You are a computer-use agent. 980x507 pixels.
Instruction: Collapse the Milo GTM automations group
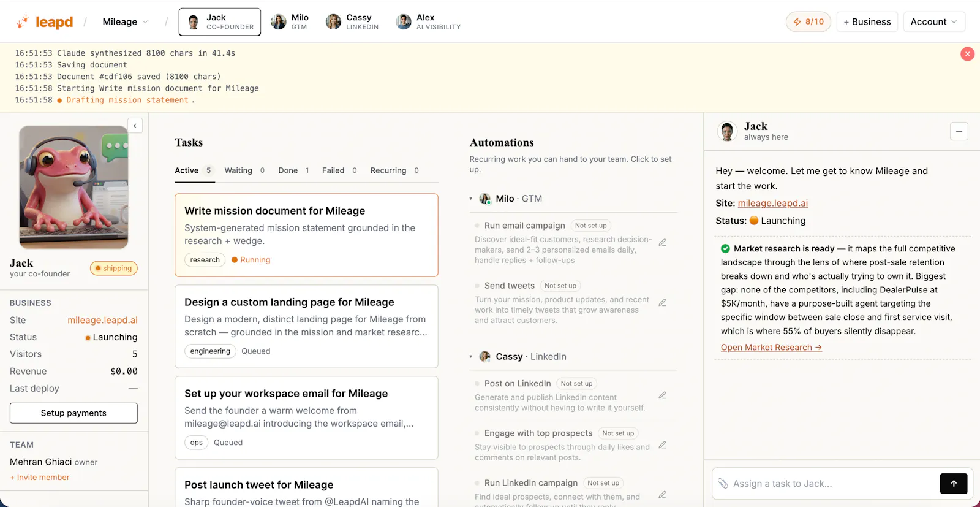[471, 199]
